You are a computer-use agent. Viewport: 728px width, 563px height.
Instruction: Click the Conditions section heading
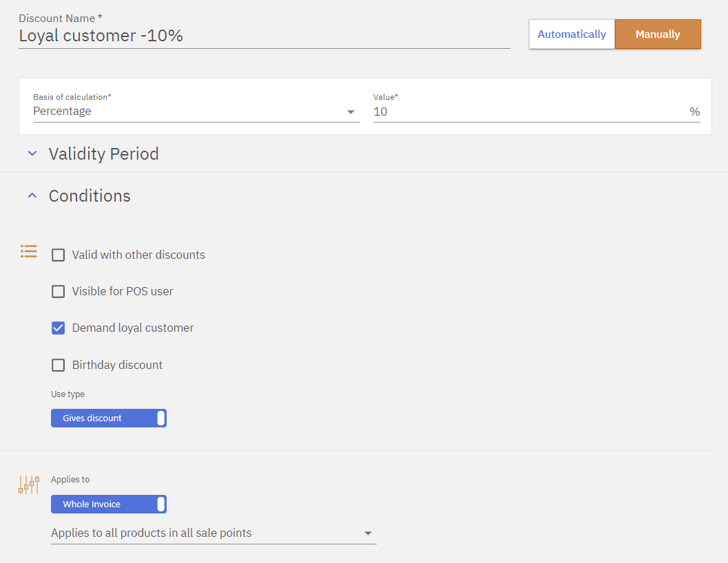click(90, 196)
